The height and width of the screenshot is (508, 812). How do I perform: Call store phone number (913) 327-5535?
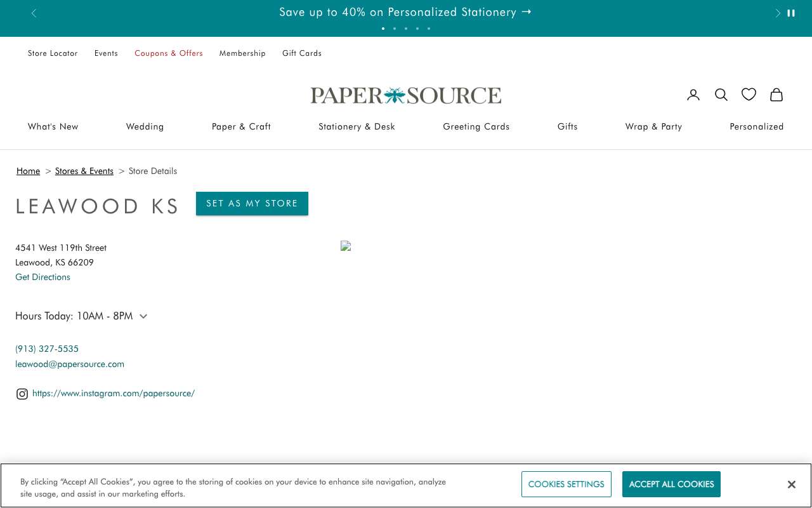tap(47, 349)
